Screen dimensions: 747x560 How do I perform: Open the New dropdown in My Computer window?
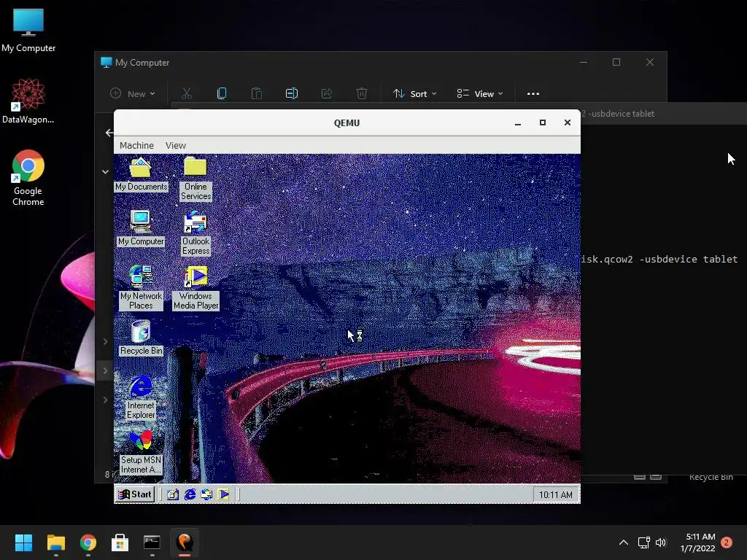[133, 94]
